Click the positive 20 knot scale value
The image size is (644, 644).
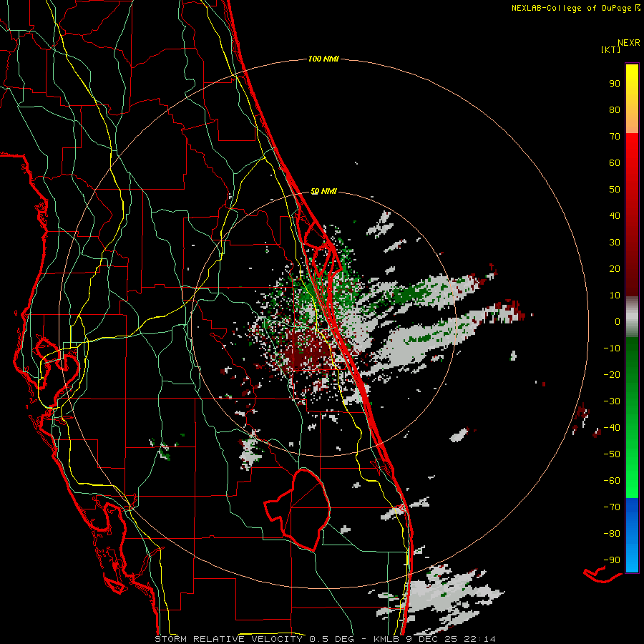(615, 268)
